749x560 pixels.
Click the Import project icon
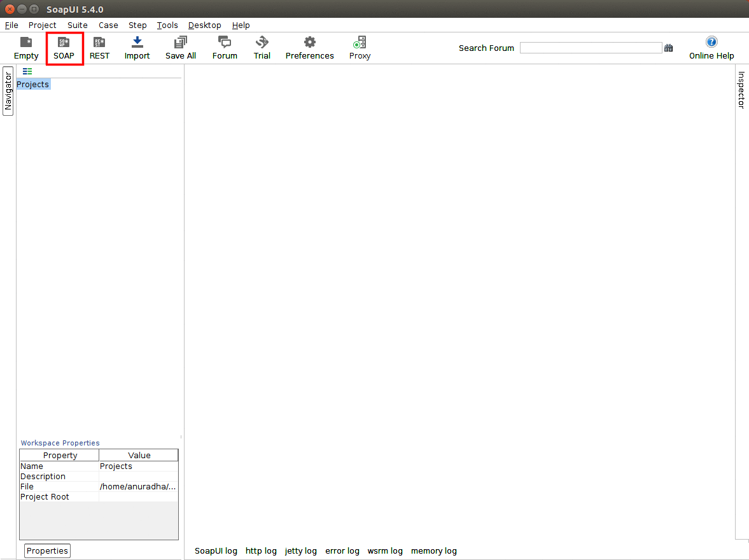[137, 48]
